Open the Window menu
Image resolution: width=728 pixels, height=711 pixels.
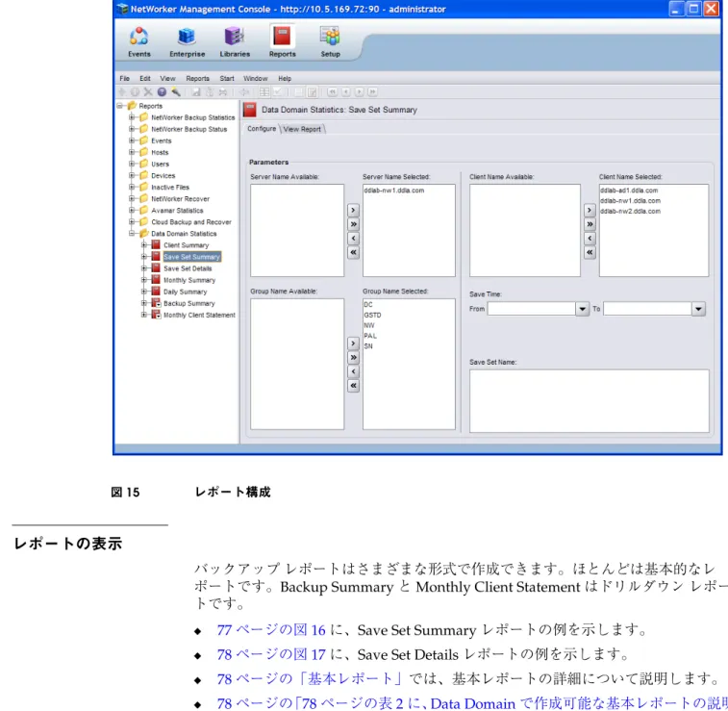(x=256, y=79)
